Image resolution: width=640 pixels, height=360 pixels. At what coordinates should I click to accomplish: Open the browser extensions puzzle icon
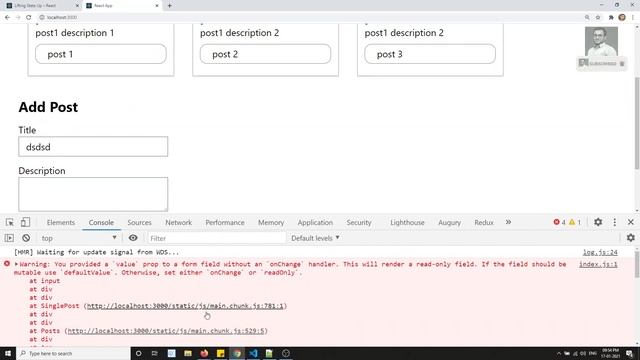tap(611, 17)
